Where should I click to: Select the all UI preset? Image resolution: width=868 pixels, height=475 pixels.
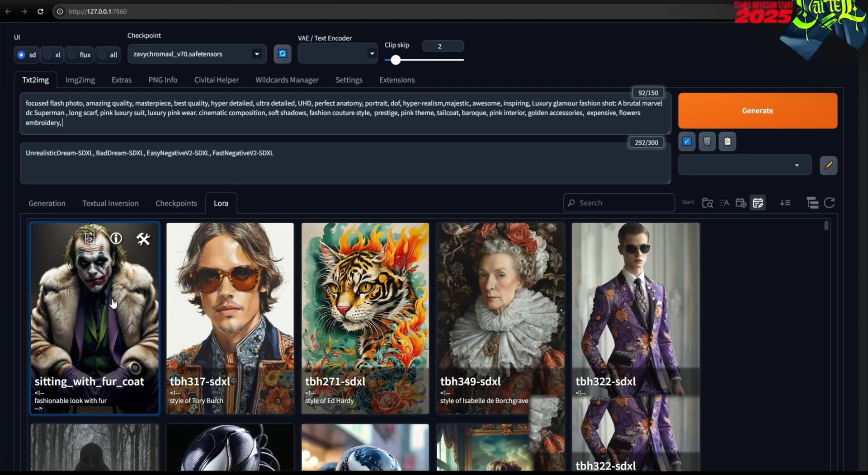[108, 55]
